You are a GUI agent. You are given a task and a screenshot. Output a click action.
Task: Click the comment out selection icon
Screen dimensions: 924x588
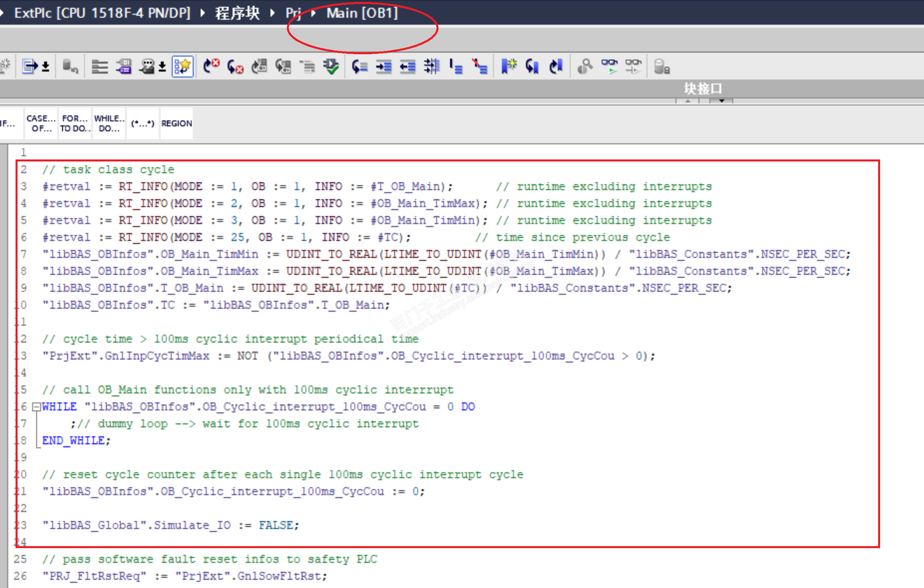point(456,66)
